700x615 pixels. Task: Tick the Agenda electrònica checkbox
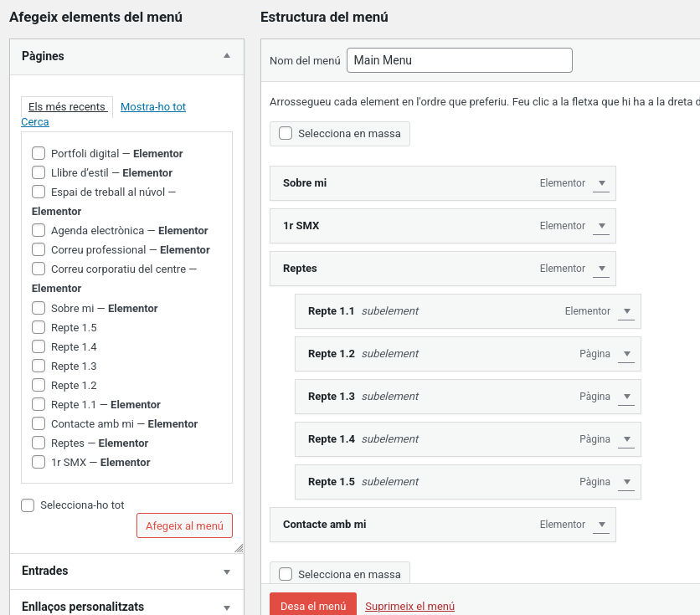coord(39,230)
